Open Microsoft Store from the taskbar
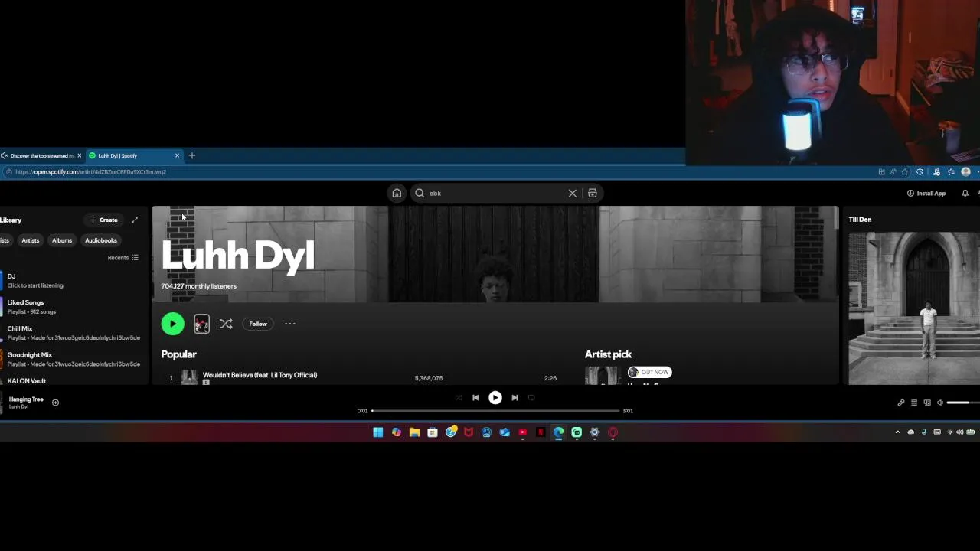 433,432
